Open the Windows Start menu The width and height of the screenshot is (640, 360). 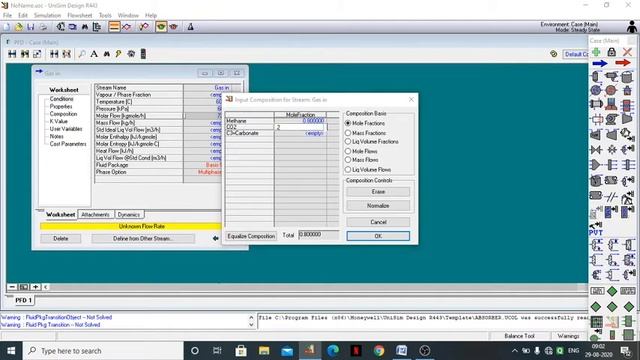[x=11, y=351]
